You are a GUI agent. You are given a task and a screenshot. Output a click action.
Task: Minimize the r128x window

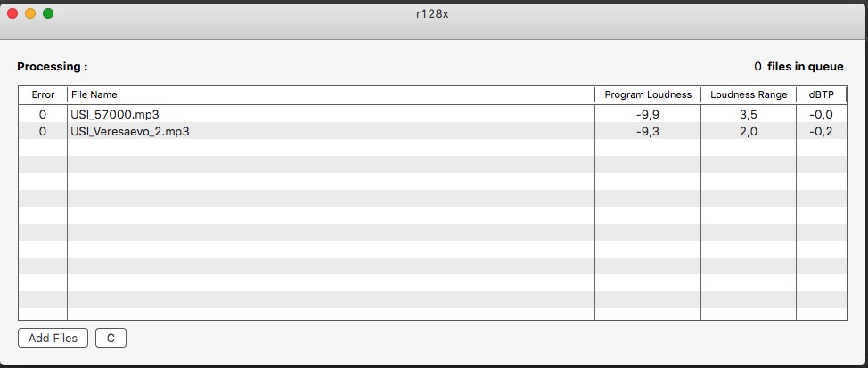[30, 13]
